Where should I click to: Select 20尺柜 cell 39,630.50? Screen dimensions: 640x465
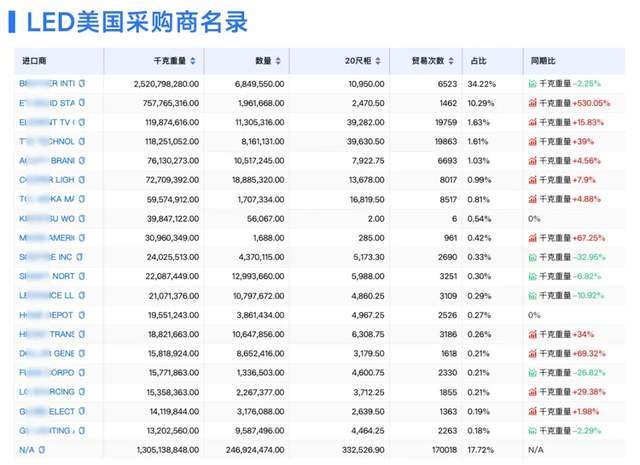[365, 141]
